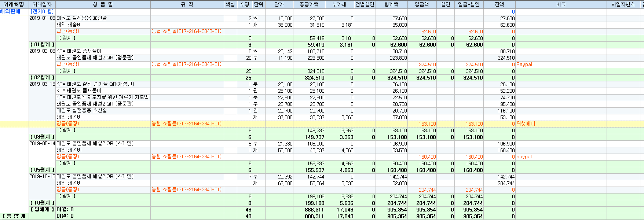Select the [ 02월계 ] subtotal label

coord(42,78)
